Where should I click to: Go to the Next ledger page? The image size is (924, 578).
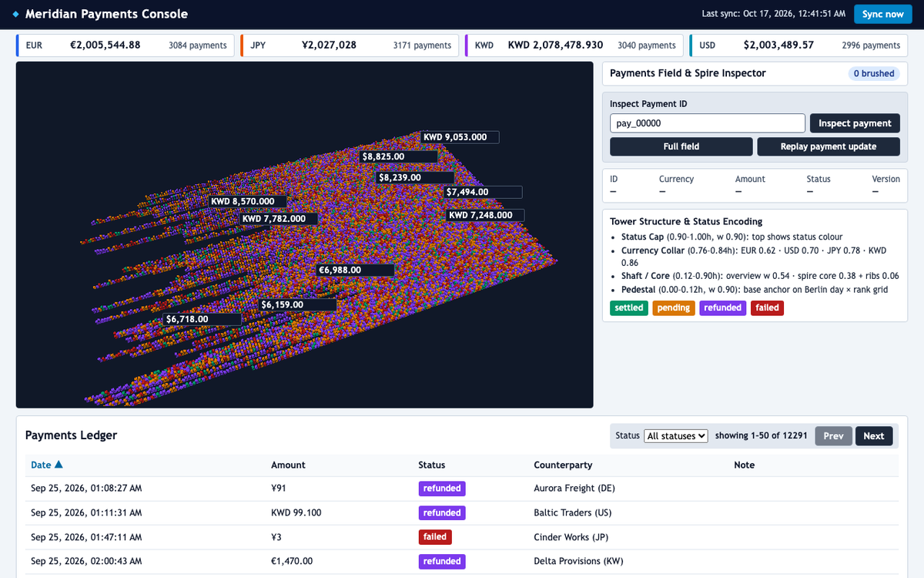tap(874, 436)
